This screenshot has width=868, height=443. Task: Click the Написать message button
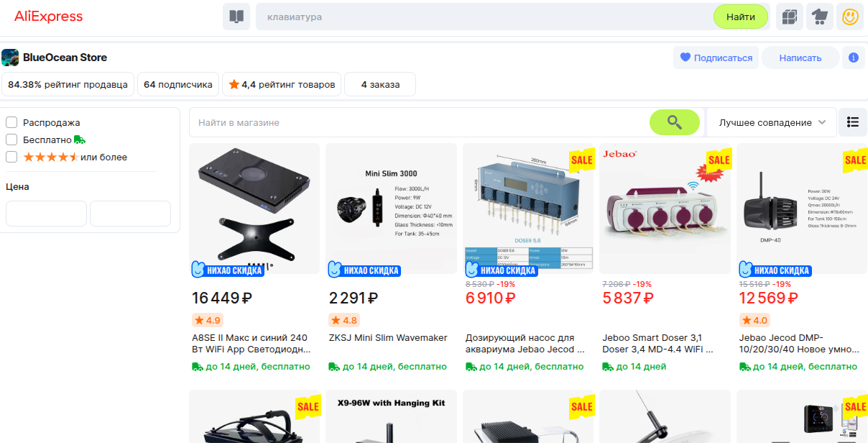[x=800, y=58]
